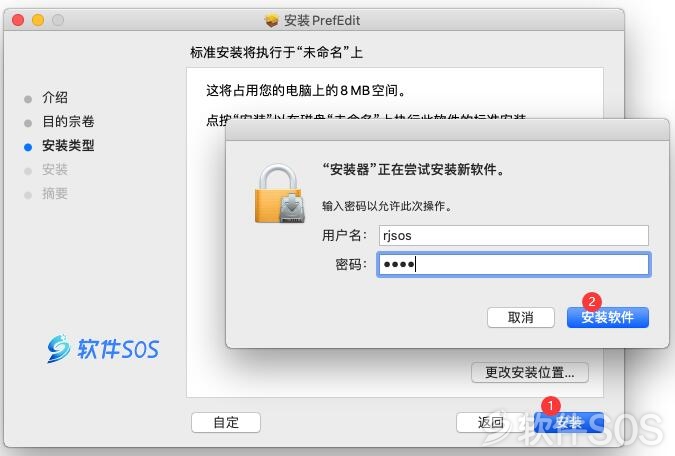
Task: Open 更改安装位置... options
Action: 530,372
